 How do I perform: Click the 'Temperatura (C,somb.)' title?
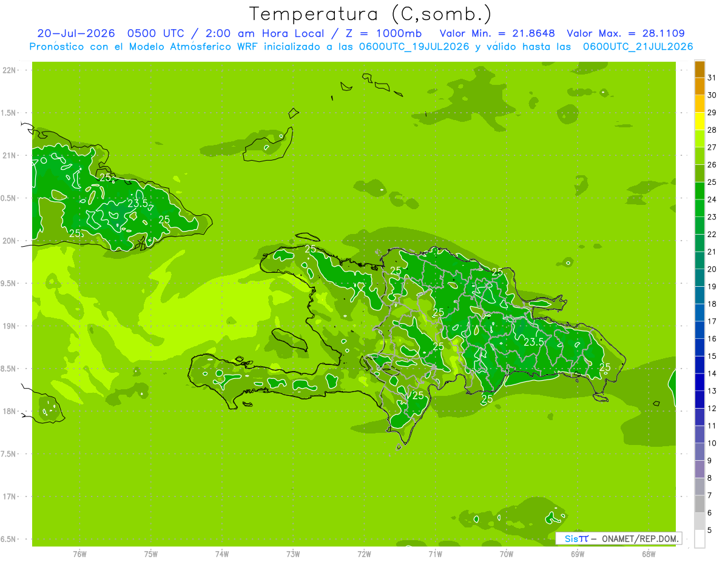point(371,13)
